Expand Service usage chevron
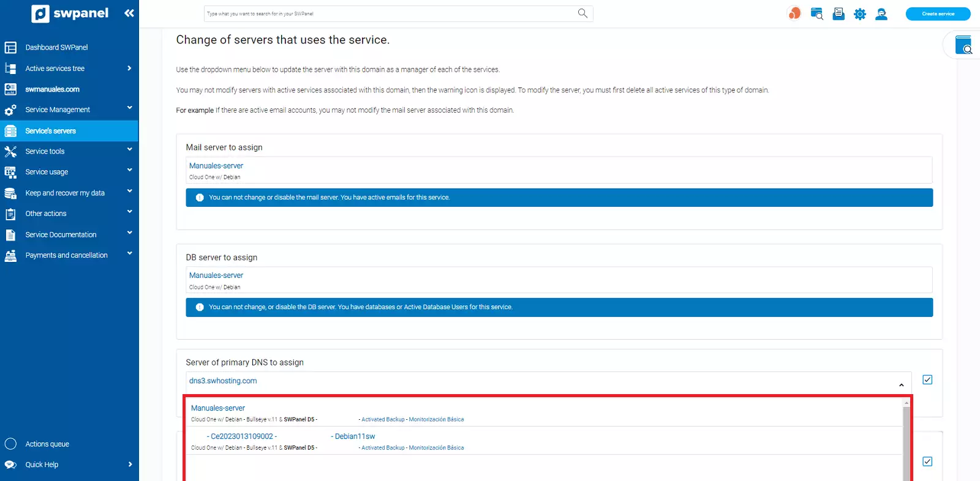The height and width of the screenshot is (481, 980). point(129,170)
